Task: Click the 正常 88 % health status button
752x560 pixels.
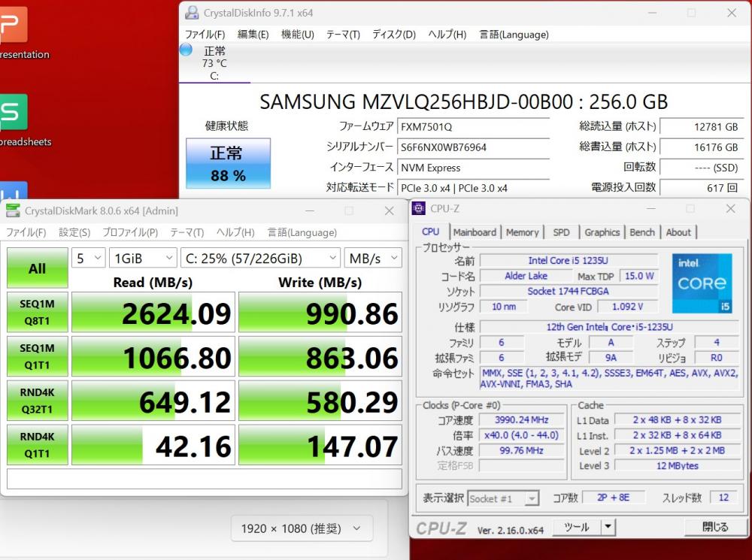Action: coord(229,164)
